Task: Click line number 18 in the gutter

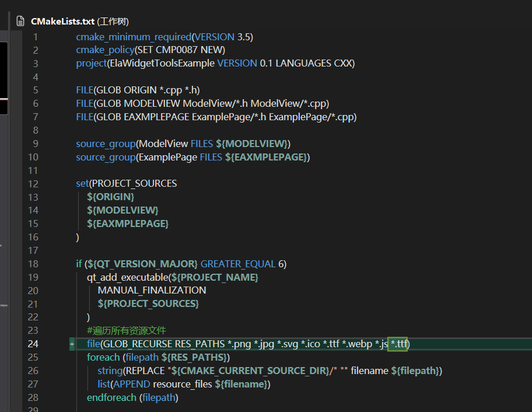Action: (x=33, y=264)
